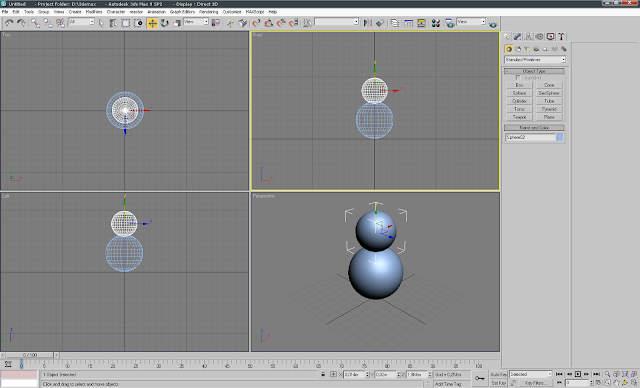Click the Sphere primitive button
The height and width of the screenshot is (388, 640).
click(x=519, y=93)
